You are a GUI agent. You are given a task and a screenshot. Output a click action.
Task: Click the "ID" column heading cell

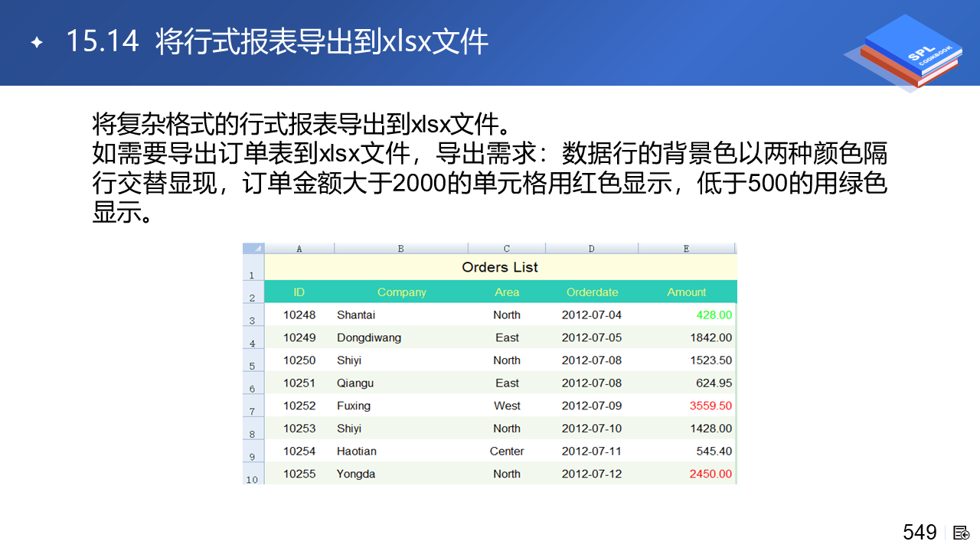[299, 292]
